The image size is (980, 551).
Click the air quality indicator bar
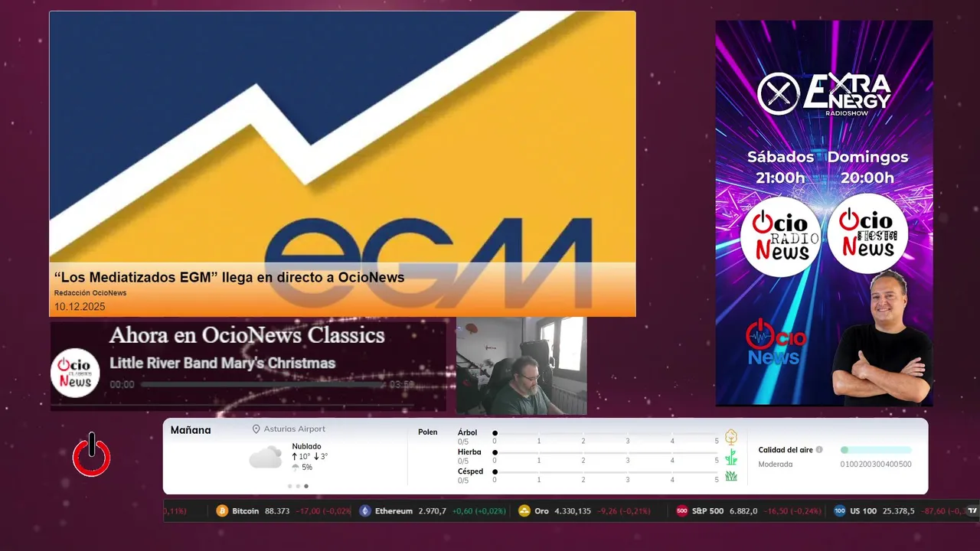tap(876, 450)
